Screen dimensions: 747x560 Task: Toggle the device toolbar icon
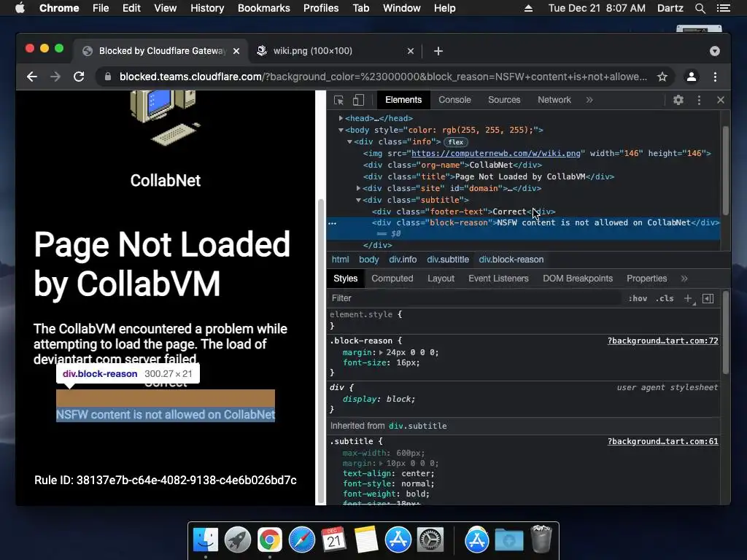(358, 100)
